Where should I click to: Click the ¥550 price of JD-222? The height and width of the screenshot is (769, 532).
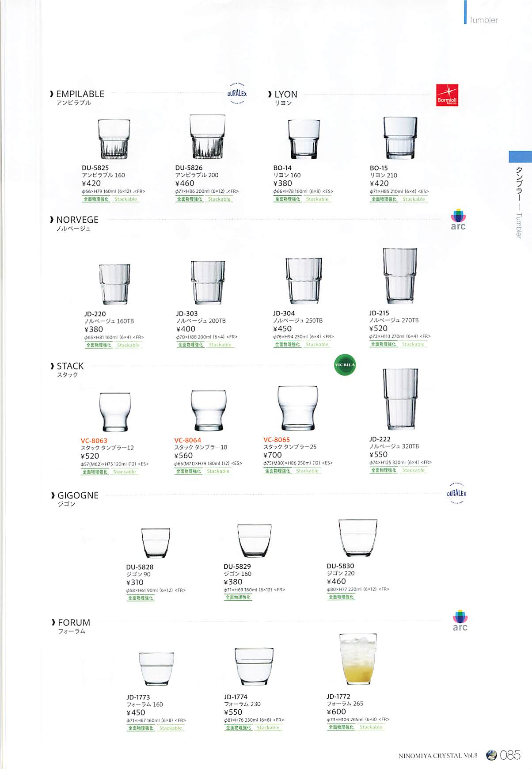379,454
